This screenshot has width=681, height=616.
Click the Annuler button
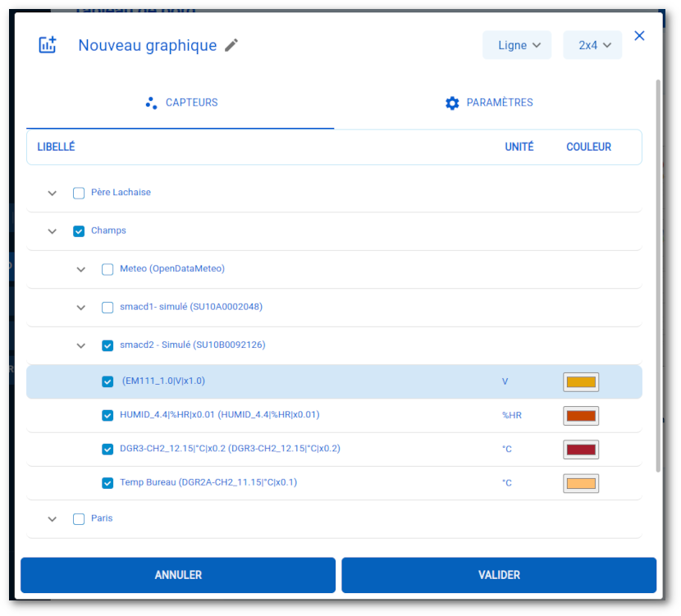pyautogui.click(x=178, y=575)
